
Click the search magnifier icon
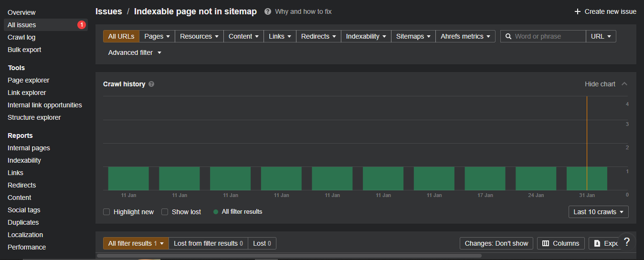click(x=508, y=36)
